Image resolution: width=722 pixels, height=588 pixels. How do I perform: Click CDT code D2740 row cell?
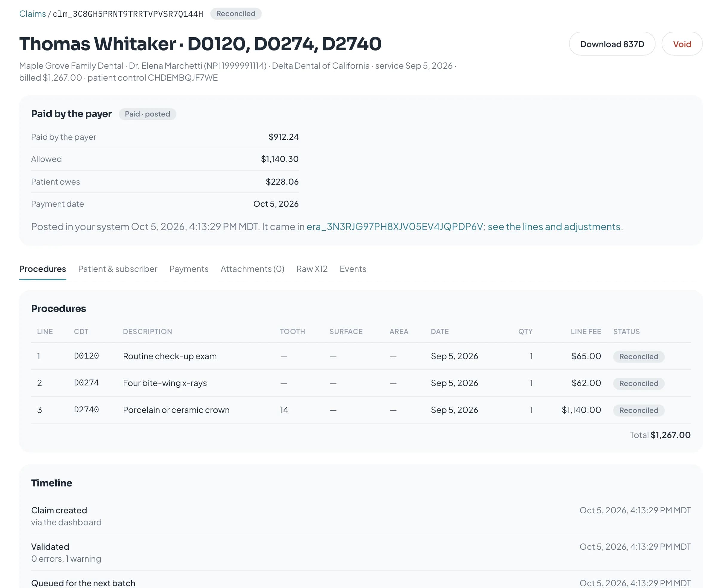click(x=86, y=410)
